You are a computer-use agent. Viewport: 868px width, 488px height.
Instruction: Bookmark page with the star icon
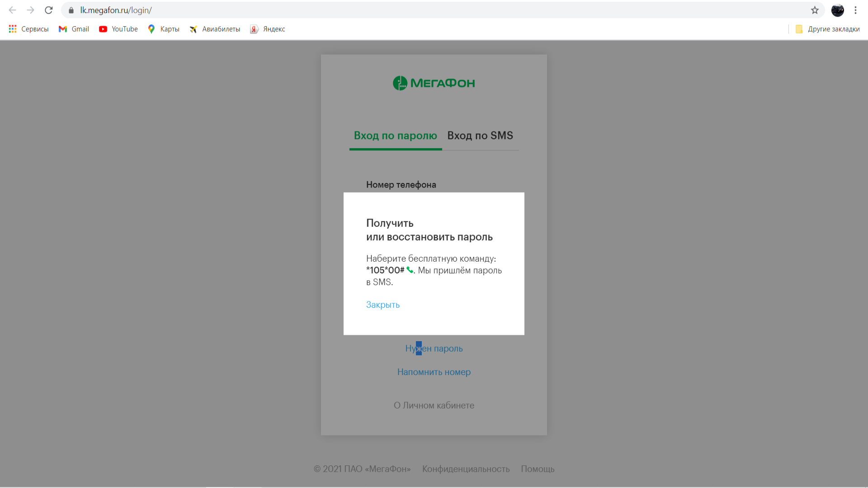click(x=815, y=10)
